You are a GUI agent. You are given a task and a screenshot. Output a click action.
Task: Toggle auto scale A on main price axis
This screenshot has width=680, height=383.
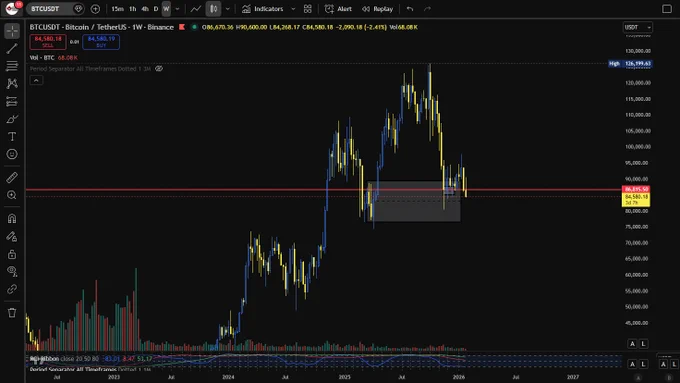[x=632, y=344]
